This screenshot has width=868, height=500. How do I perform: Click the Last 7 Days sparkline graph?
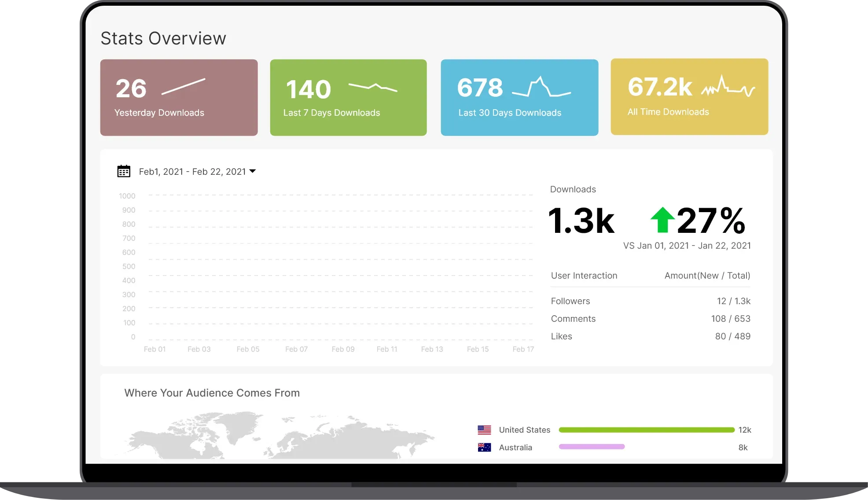click(373, 87)
